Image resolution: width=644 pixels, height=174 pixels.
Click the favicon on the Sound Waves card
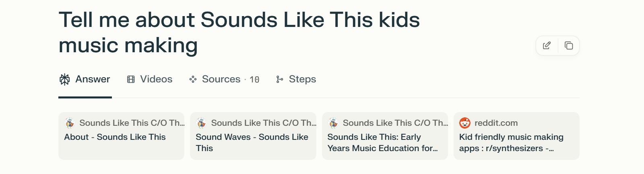click(x=201, y=123)
